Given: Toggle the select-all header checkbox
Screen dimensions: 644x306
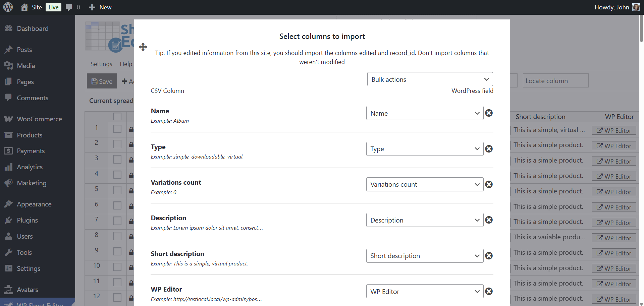Looking at the screenshot, I should coord(117,116).
